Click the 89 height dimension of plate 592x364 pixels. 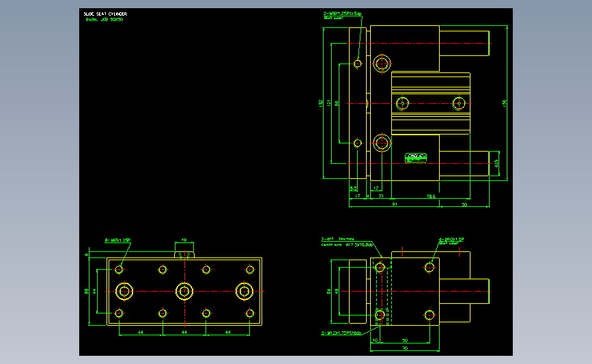point(87,292)
